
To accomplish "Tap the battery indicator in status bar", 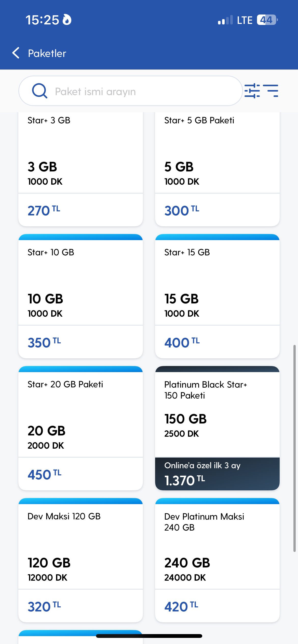I will (267, 20).
